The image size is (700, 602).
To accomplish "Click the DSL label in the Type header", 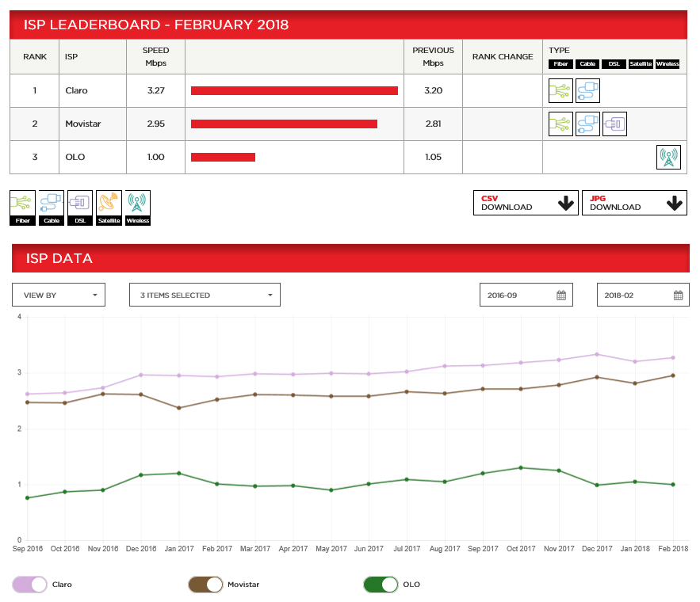I will coord(614,64).
